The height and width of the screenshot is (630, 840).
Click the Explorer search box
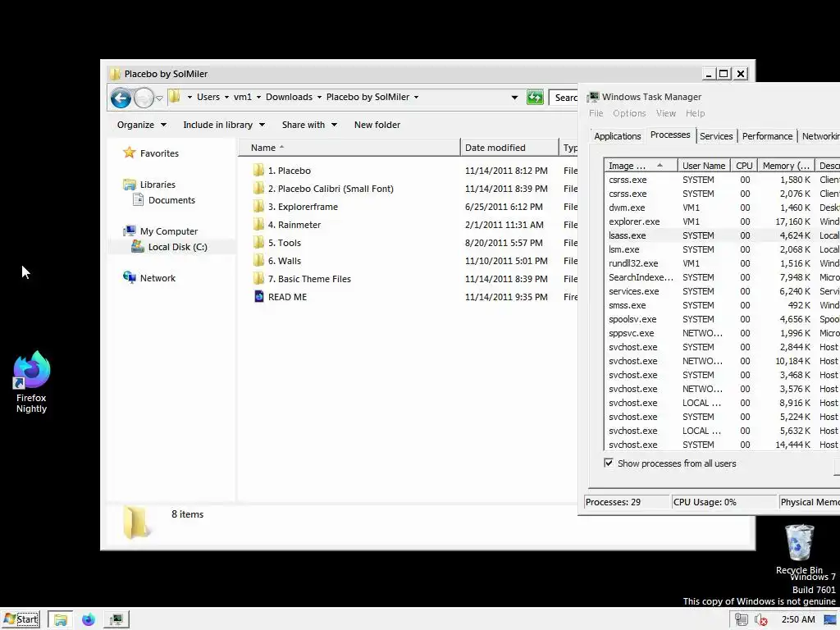(x=564, y=98)
